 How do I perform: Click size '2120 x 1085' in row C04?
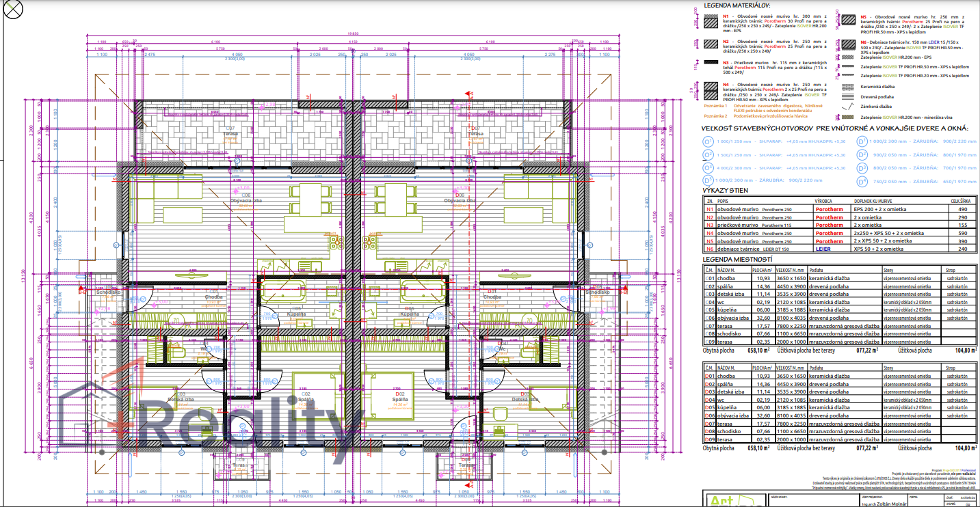pos(791,302)
